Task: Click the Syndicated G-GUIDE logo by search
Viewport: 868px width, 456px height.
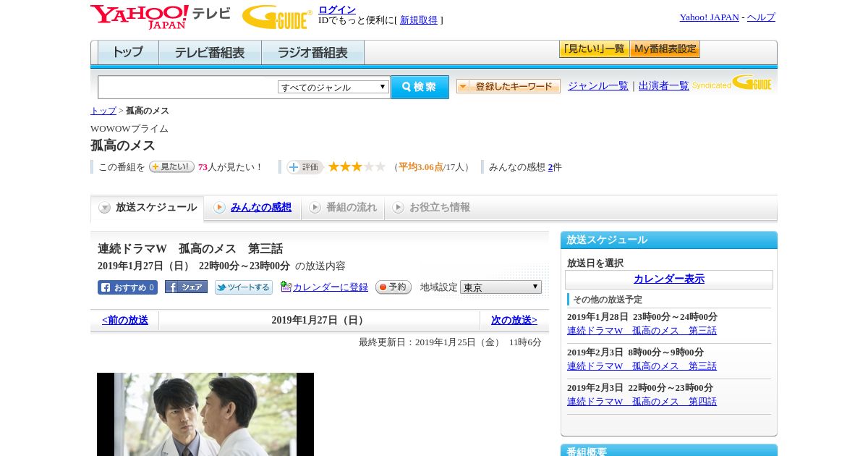Action: point(732,83)
